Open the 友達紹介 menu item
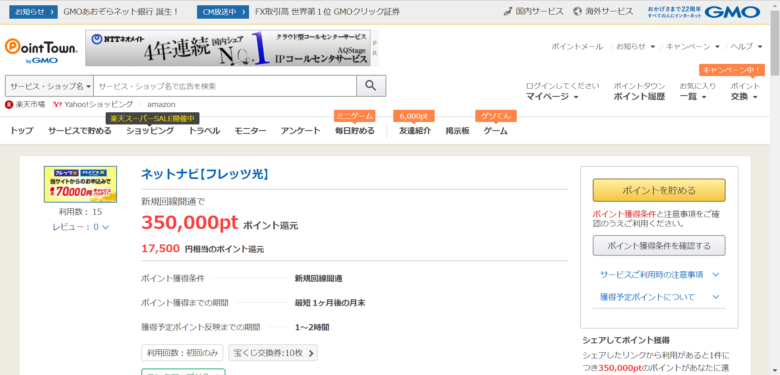Viewport: 780px width, 375px height. pos(415,131)
